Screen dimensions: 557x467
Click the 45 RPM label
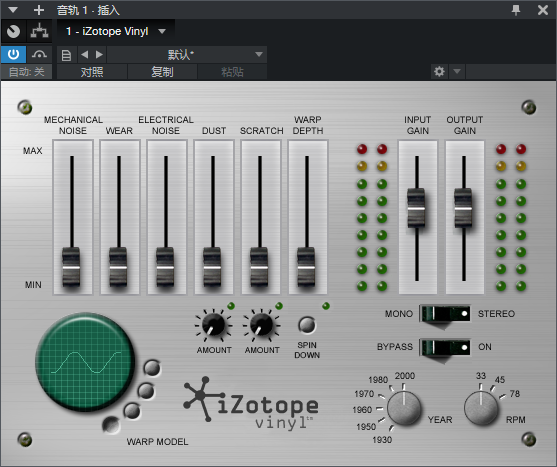tap(500, 380)
